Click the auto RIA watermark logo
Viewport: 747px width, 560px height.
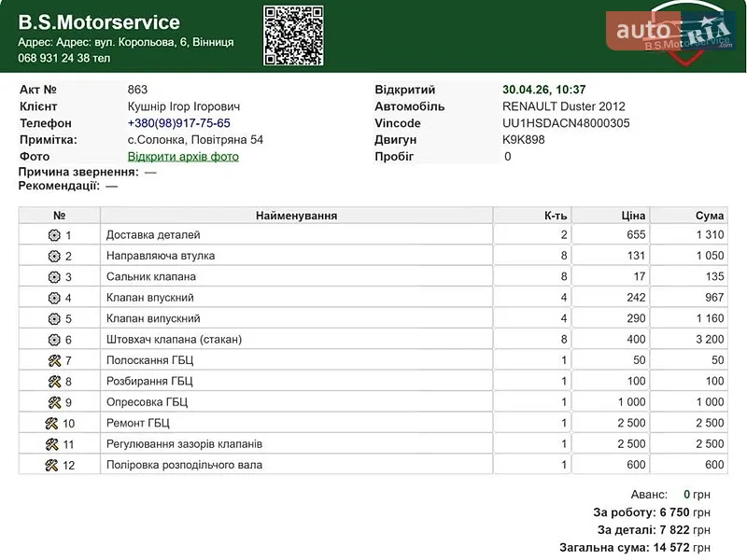pos(669,32)
